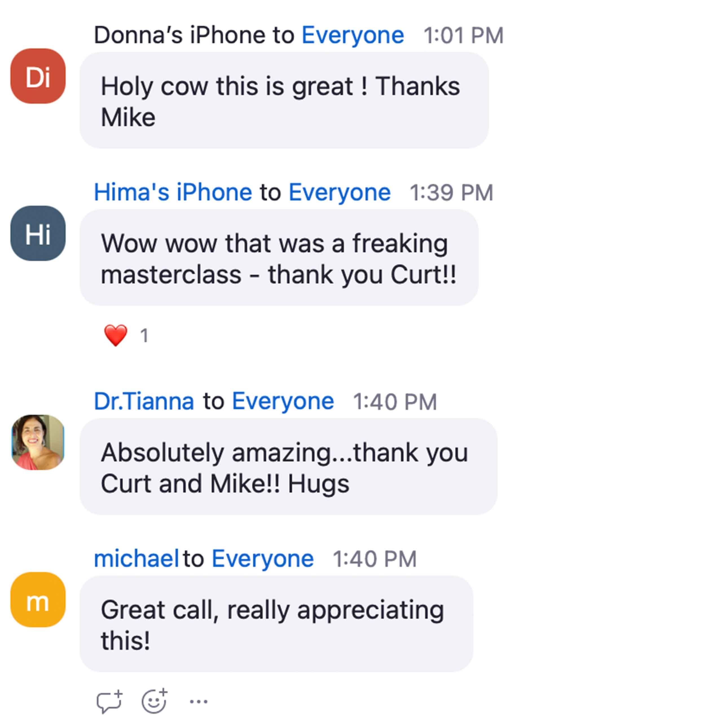
Task: Click the Hima's iPhone sender name
Action: 173,193
